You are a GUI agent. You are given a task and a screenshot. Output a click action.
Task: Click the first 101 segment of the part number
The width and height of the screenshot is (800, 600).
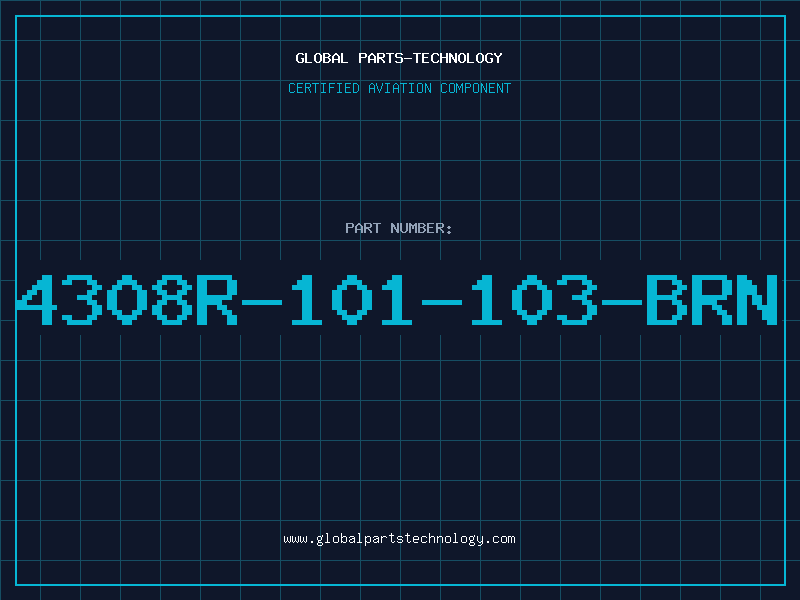tap(352, 300)
